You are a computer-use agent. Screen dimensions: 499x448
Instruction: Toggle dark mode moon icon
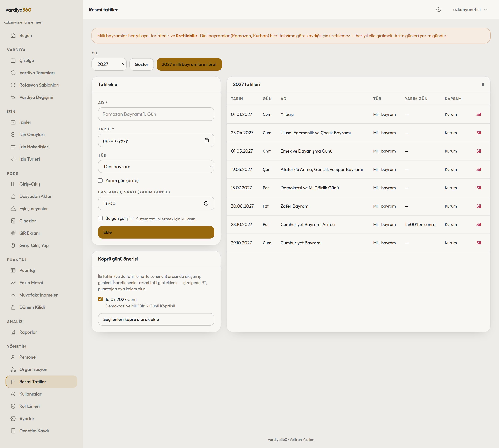point(439,10)
